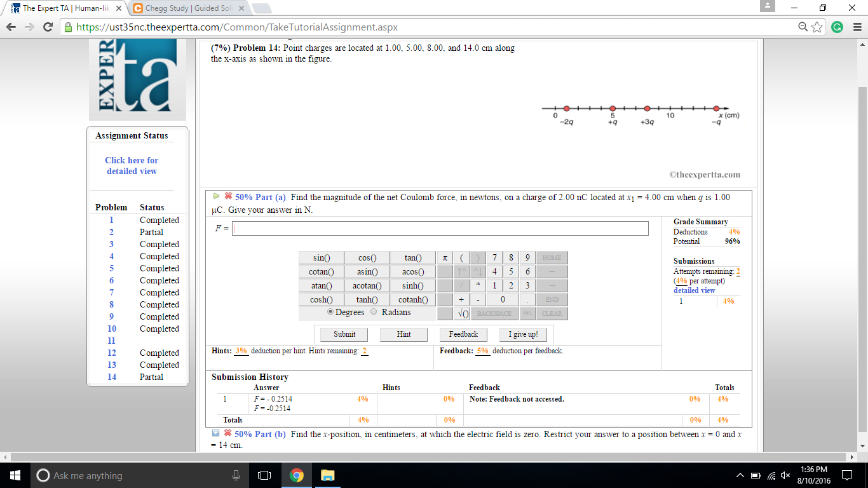Open the detailed view of Assignment Status

(x=131, y=166)
